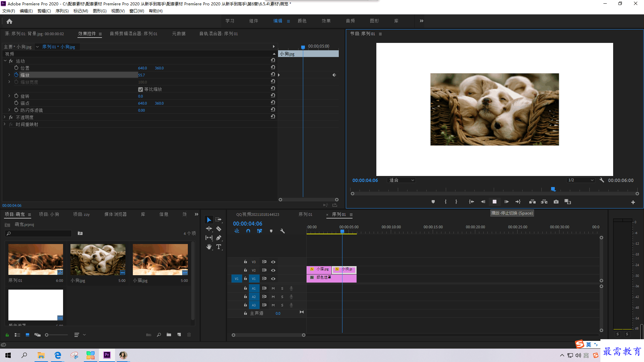Show more workspaces with double chevron
Viewport: 644px width, 362px height.
pyautogui.click(x=421, y=21)
